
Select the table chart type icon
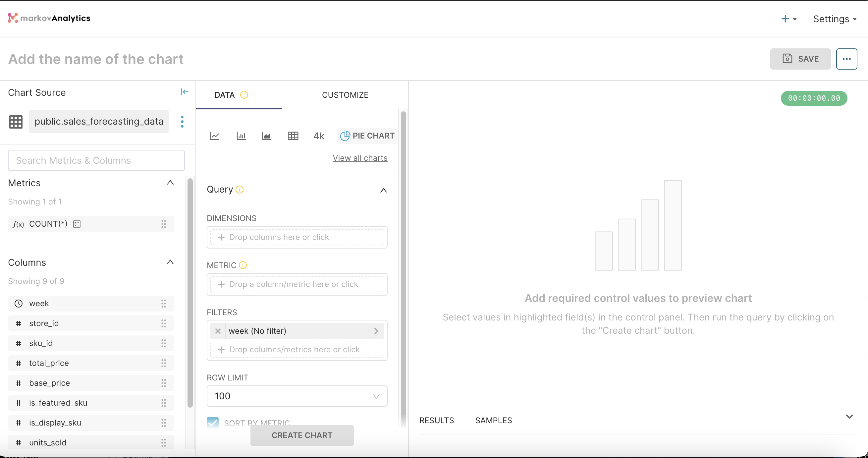[x=293, y=136]
